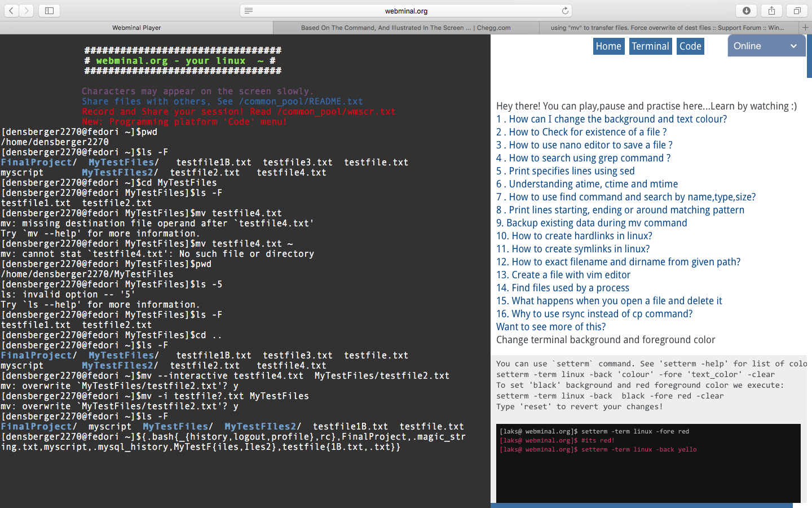Click 'mv: cannot stat' error line
This screenshot has height=508, width=812.
pyautogui.click(x=157, y=254)
